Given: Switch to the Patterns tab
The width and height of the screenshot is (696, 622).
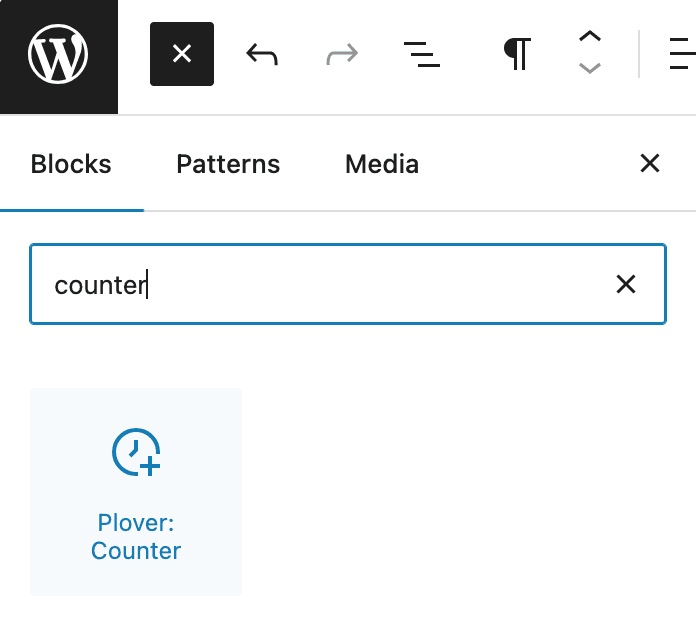Looking at the screenshot, I should click(228, 164).
